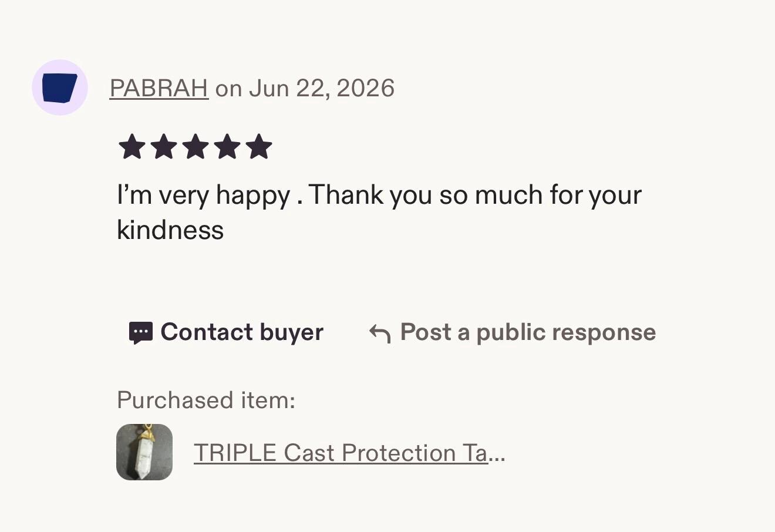Screen dimensions: 775x532
Task: Click the navy blue shape inside the avatar
Action: point(60,87)
